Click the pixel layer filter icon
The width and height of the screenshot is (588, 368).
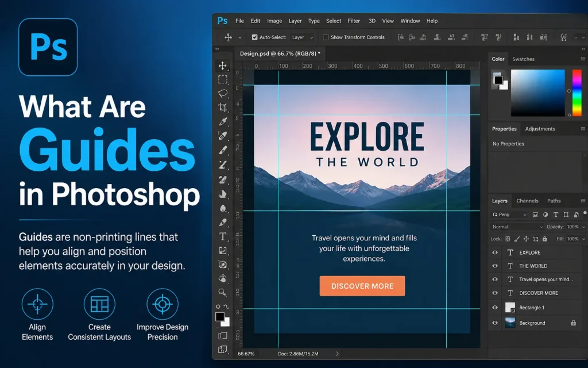pyautogui.click(x=535, y=215)
